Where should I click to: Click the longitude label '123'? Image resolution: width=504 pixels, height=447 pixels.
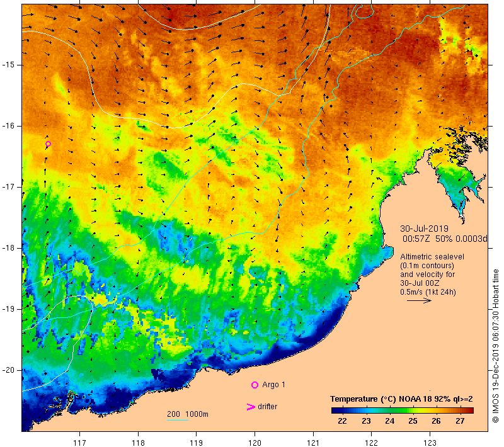click(430, 443)
